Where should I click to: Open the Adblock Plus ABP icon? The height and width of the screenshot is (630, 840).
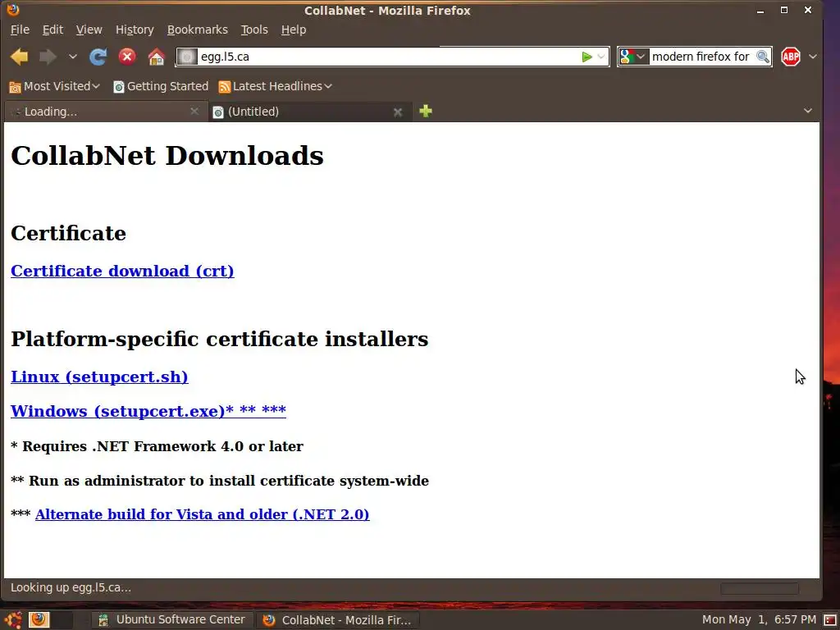791,57
